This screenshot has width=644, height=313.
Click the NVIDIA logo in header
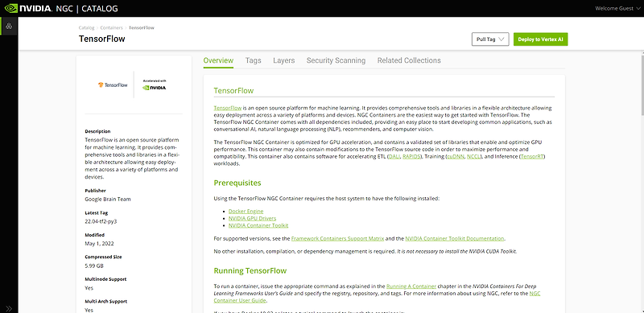point(27,8)
